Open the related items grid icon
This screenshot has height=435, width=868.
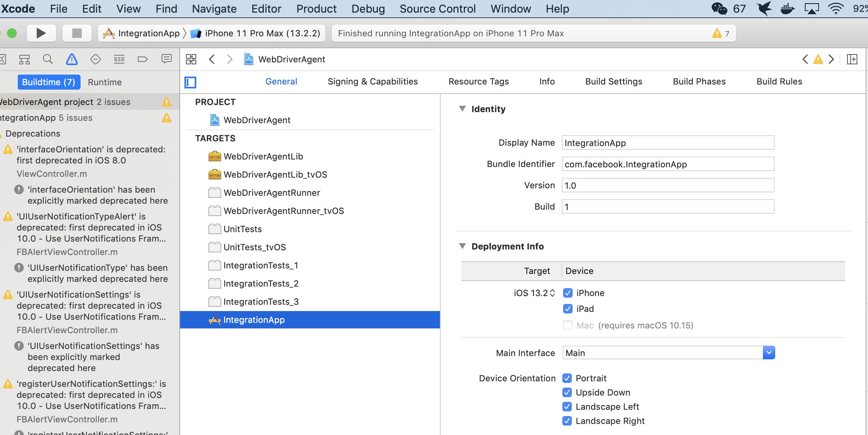point(191,59)
